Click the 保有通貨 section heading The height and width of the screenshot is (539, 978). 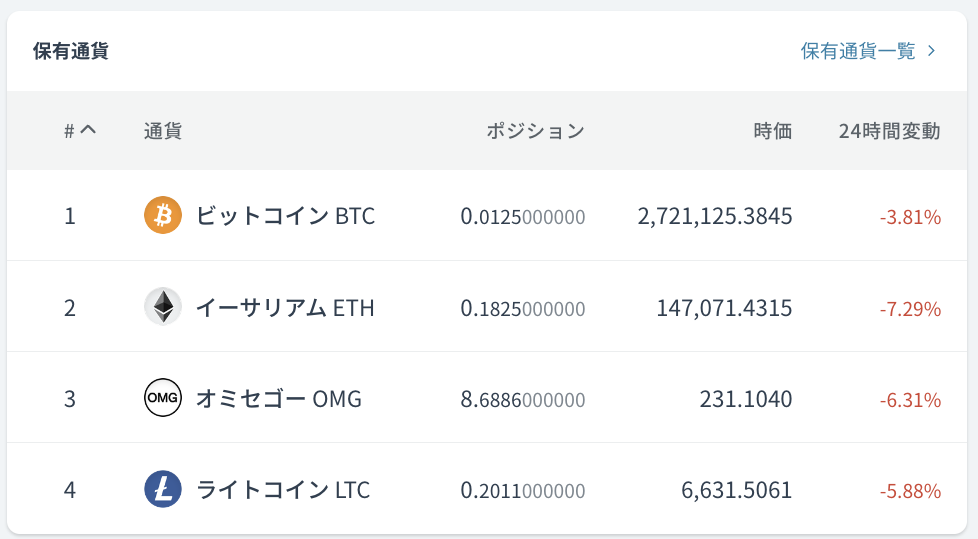coord(70,51)
